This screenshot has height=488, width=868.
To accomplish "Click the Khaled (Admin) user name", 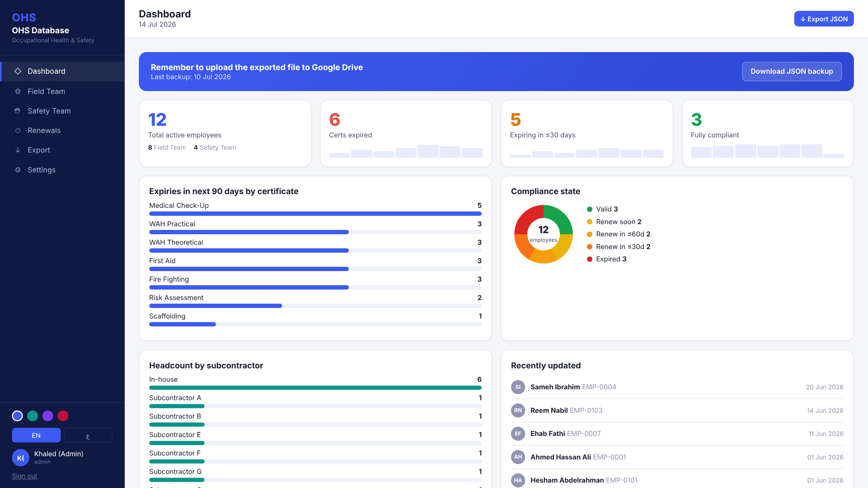I will [59, 454].
